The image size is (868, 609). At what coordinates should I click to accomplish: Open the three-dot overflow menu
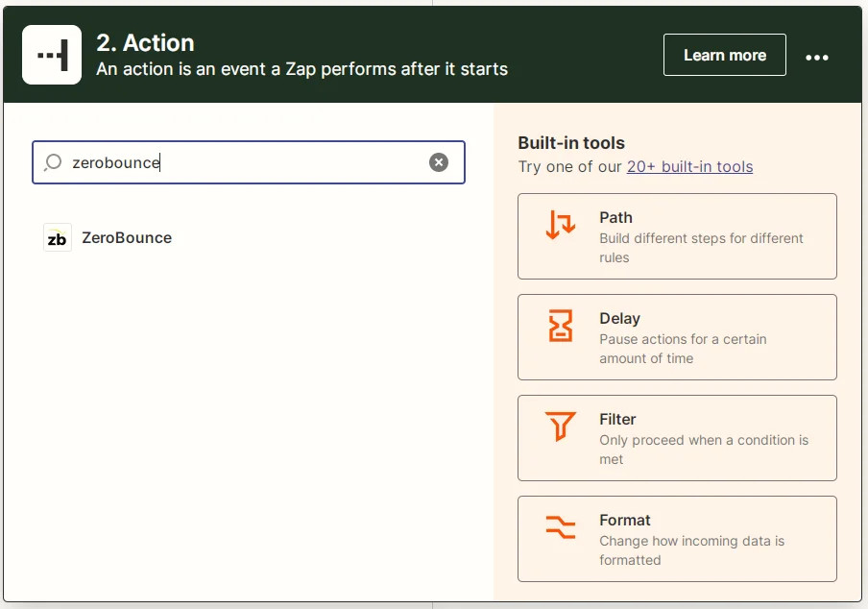point(817,58)
